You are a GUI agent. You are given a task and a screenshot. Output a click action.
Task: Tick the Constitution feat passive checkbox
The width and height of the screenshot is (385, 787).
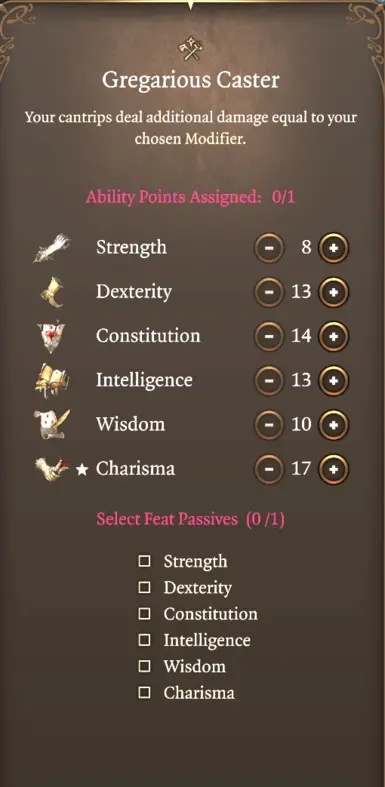pos(145,614)
